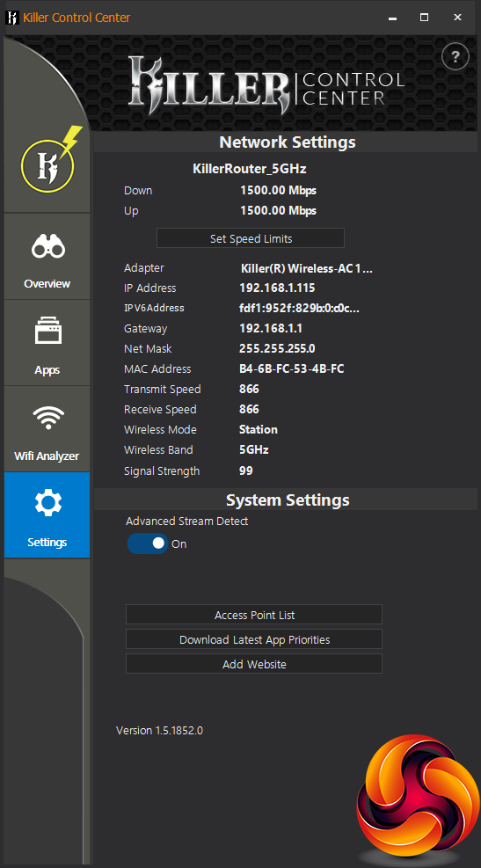This screenshot has width=481, height=868.
Task: Click the Wireless Band value 5GHz
Action: point(254,450)
